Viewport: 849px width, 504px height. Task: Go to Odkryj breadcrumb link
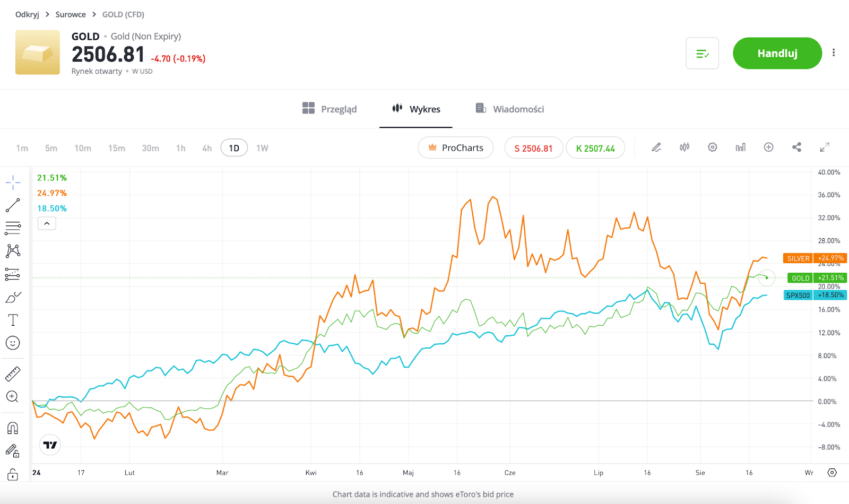pos(27,14)
